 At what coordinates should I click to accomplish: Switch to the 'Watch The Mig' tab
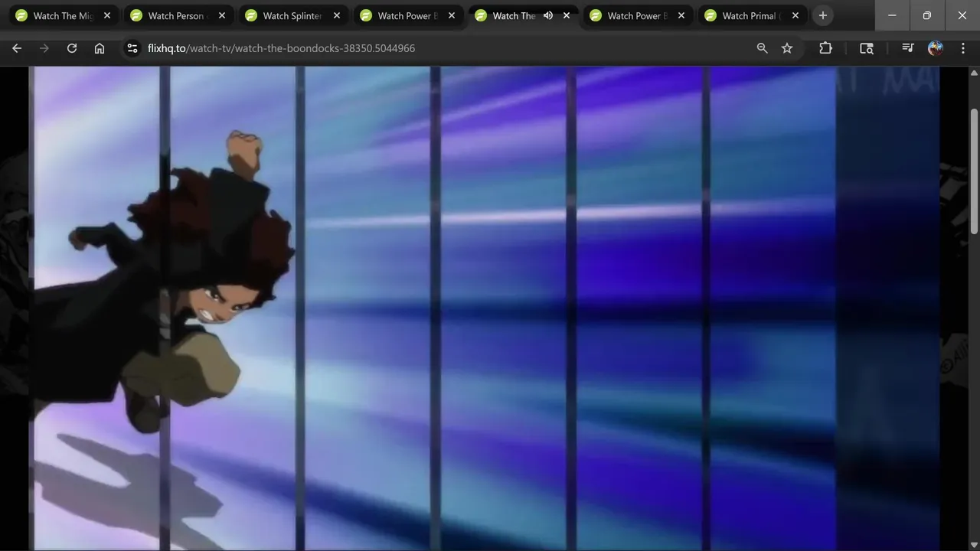[x=64, y=15]
